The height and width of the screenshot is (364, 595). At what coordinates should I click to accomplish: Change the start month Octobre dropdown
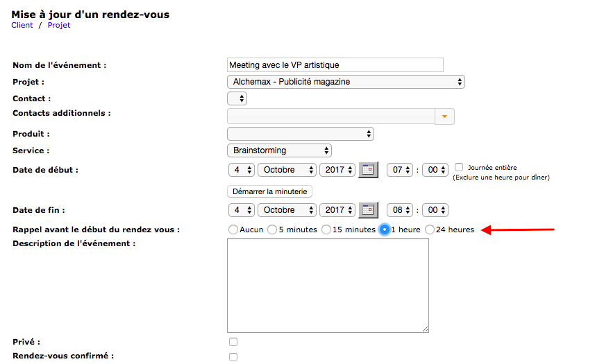[x=287, y=170]
